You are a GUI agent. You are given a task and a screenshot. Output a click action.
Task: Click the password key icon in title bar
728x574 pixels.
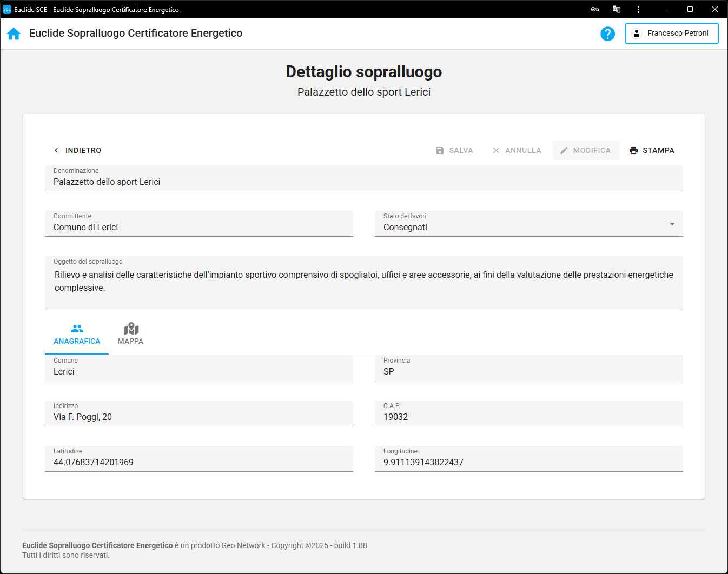pyautogui.click(x=594, y=9)
